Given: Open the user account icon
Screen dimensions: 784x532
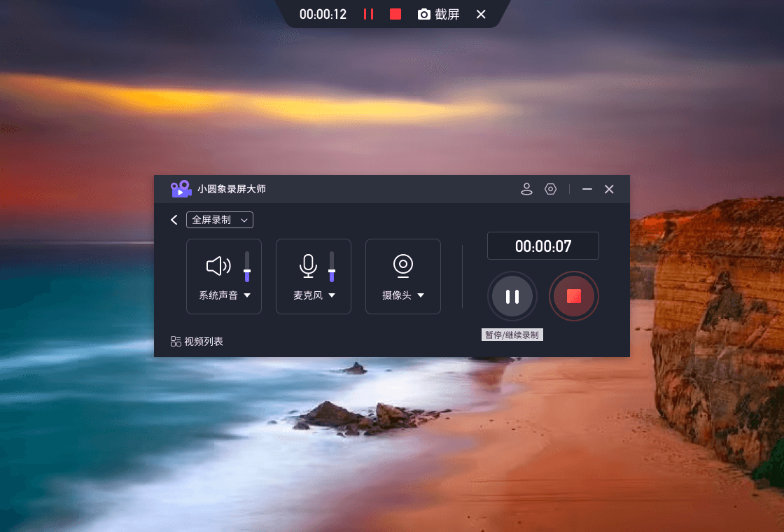Looking at the screenshot, I should 526,189.
